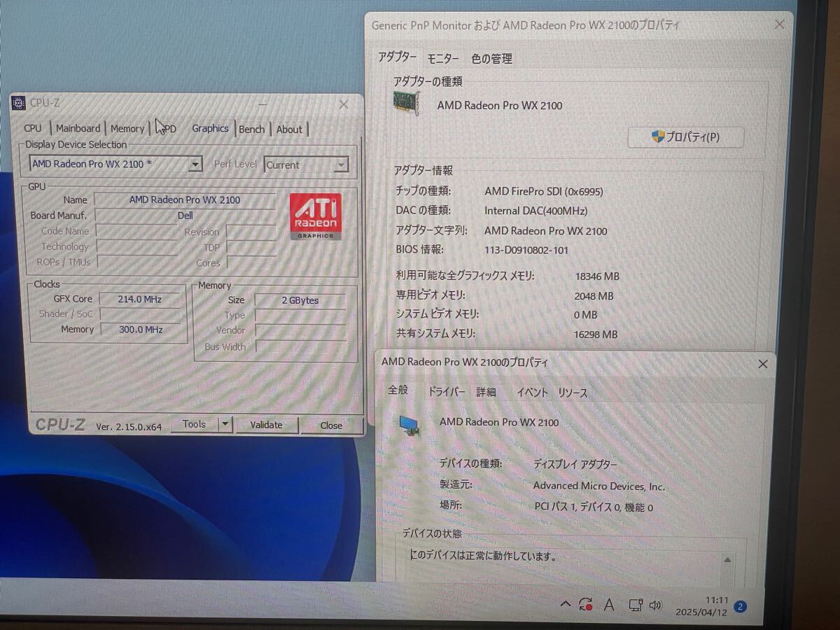
Task: Select the Graphics tab in CPU-Z
Action: (210, 128)
